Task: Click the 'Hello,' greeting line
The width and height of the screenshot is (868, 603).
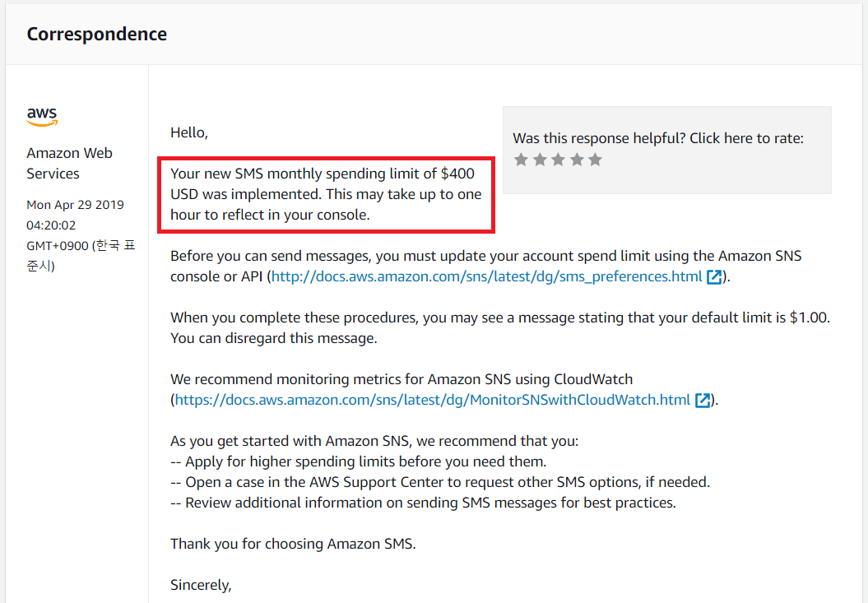Action: click(189, 132)
